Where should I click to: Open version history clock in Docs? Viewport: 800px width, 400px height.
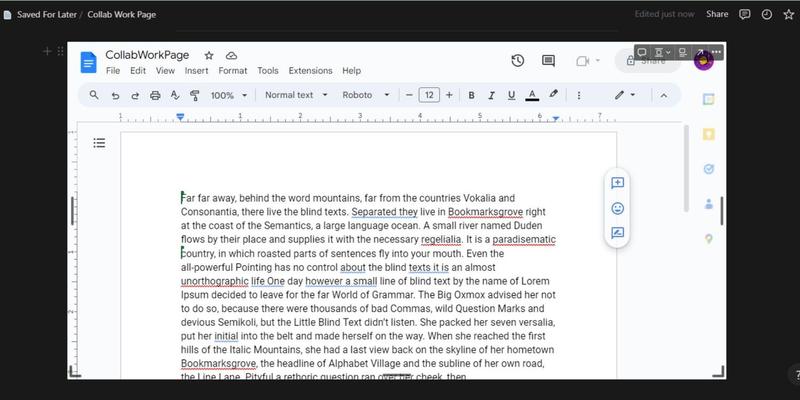coord(517,61)
